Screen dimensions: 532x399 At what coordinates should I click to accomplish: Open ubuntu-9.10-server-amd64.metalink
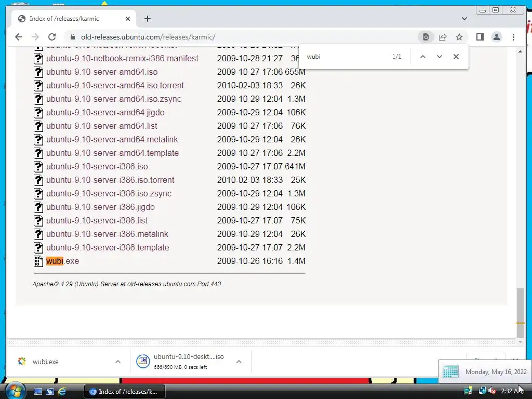(x=112, y=139)
